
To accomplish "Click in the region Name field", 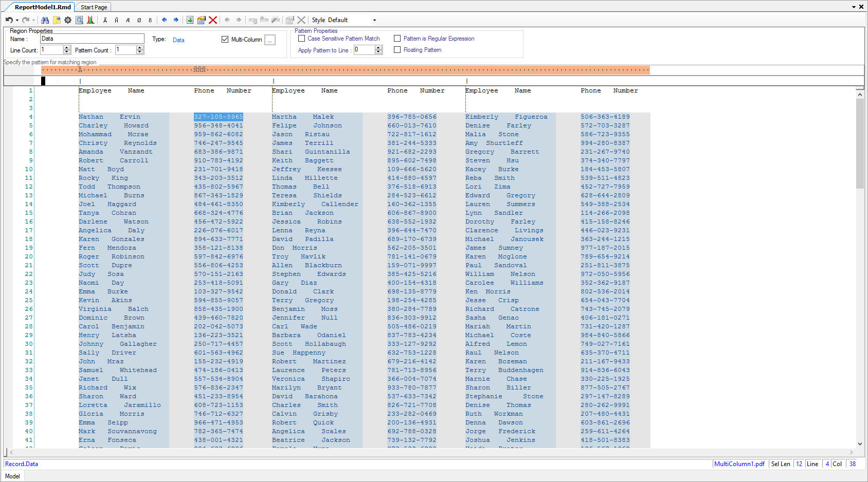I will pos(92,39).
